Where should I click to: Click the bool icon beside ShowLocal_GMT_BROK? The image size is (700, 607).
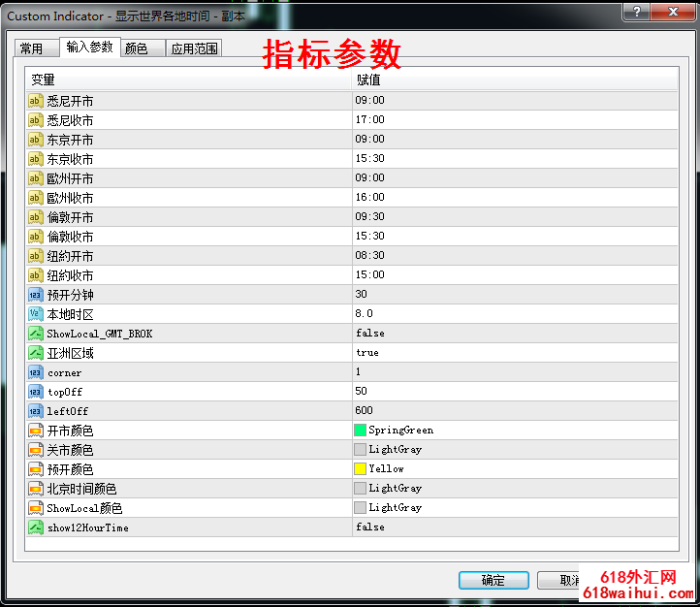[x=35, y=334]
